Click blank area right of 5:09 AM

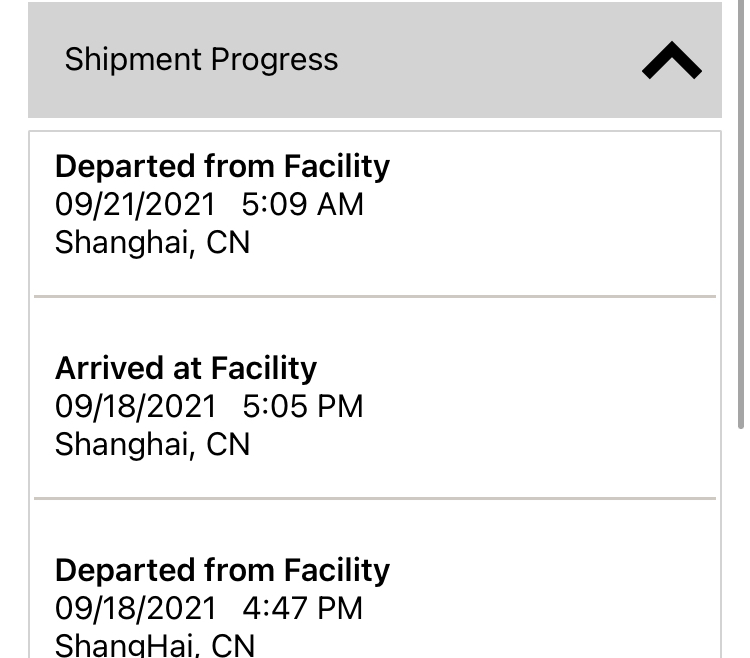point(540,205)
